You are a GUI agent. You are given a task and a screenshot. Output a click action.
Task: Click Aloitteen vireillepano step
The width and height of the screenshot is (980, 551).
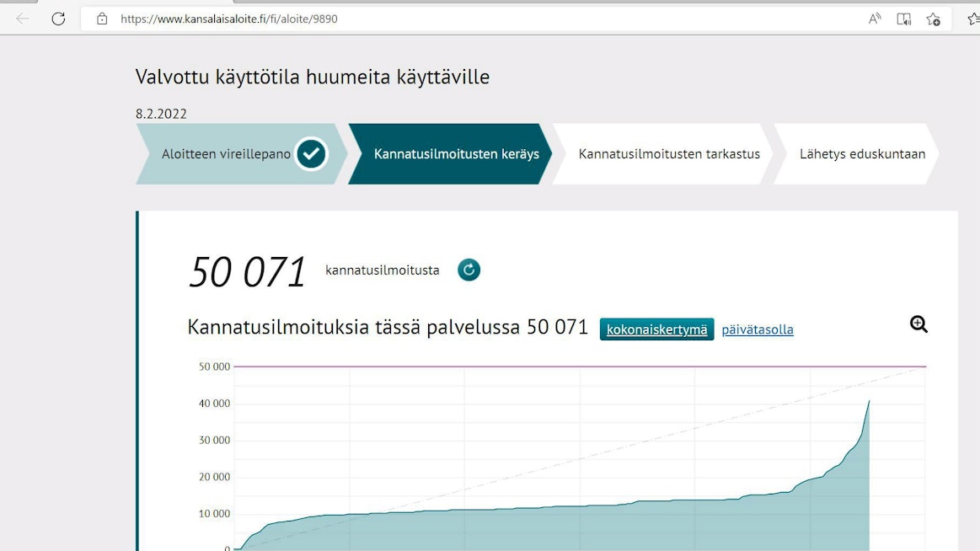[x=241, y=153]
